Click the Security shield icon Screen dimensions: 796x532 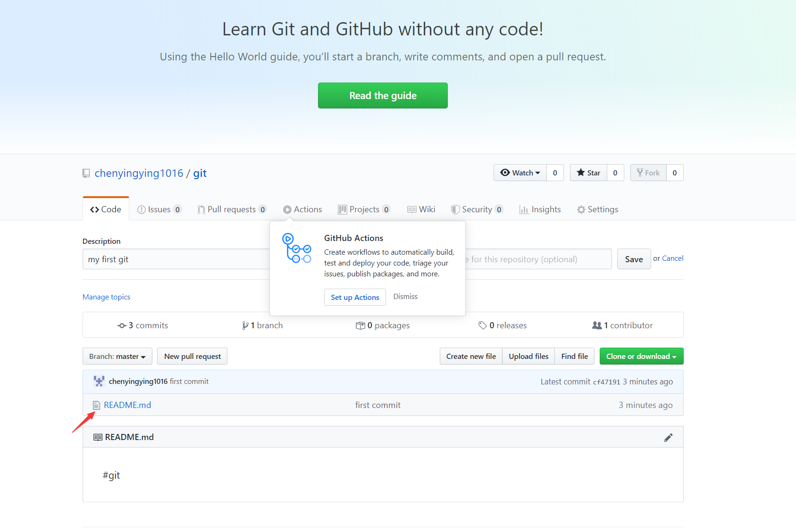pyautogui.click(x=455, y=209)
